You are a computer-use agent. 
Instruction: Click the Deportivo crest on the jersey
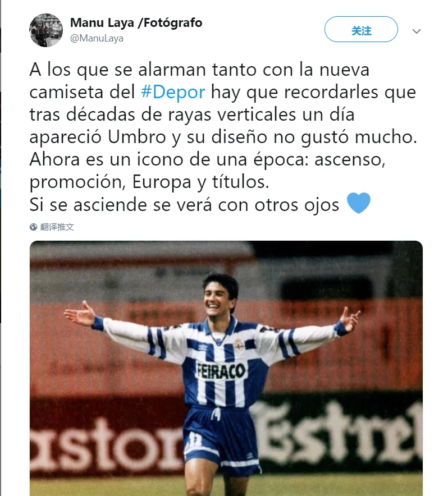(x=239, y=346)
